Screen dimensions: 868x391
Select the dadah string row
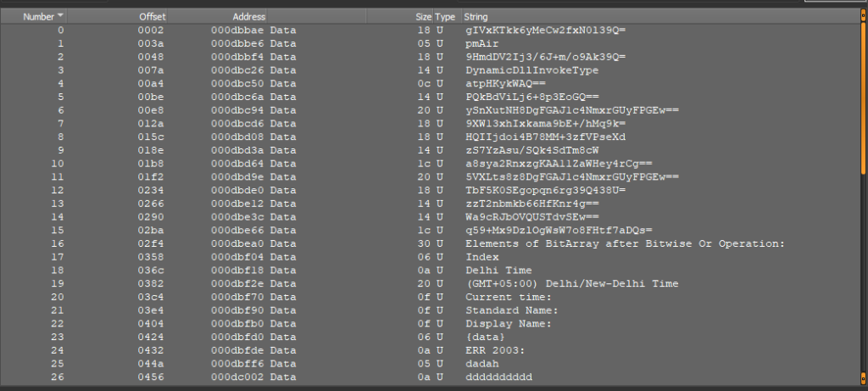[481, 363]
